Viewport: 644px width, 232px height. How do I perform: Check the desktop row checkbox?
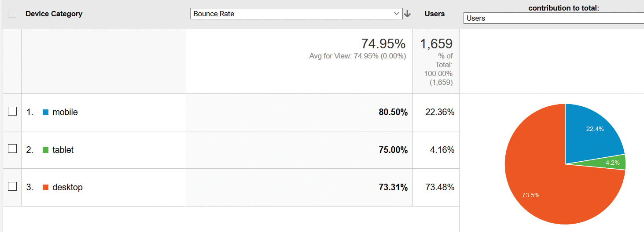[12, 186]
